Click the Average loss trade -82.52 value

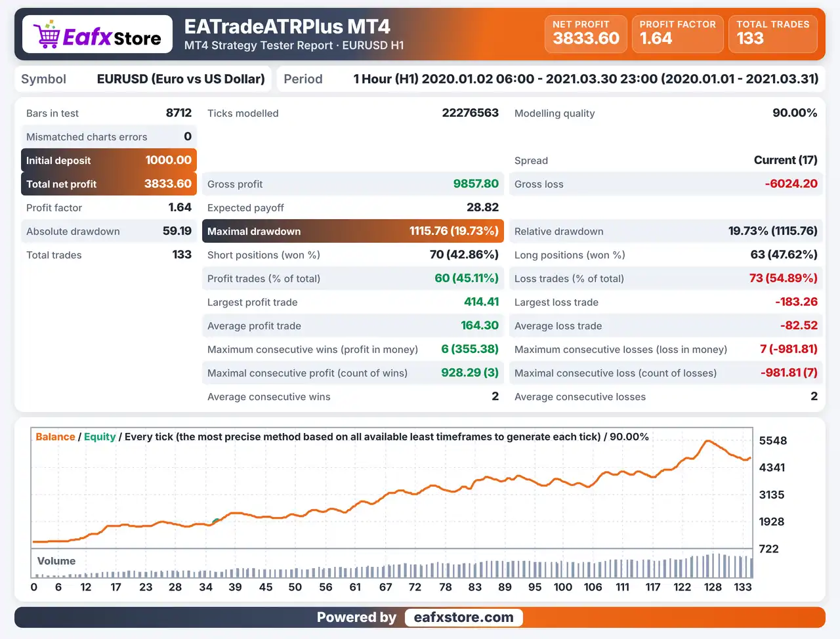point(799,325)
